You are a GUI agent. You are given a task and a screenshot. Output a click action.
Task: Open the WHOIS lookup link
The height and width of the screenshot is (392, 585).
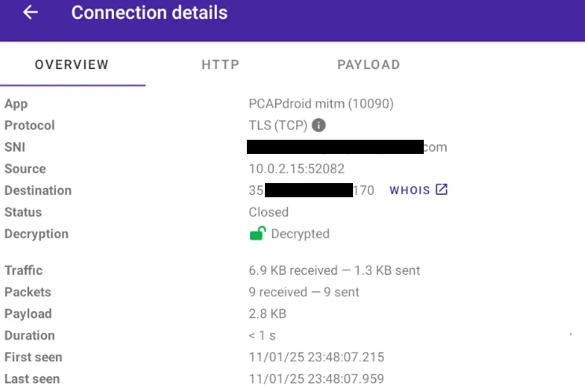pos(409,190)
